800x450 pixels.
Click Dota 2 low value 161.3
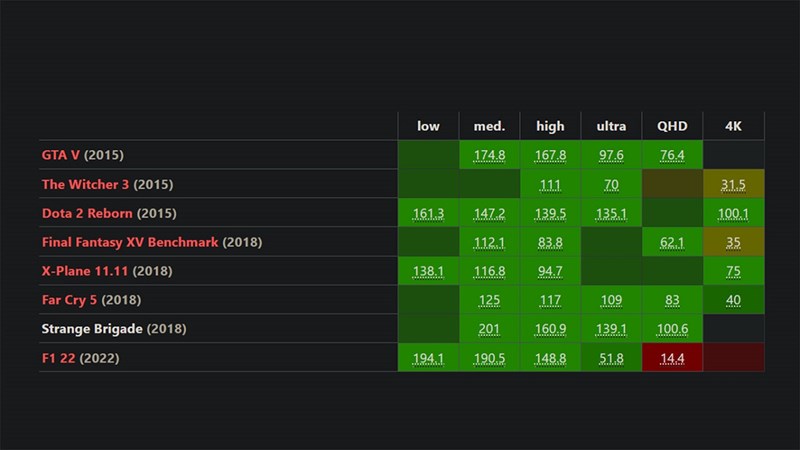428,214
